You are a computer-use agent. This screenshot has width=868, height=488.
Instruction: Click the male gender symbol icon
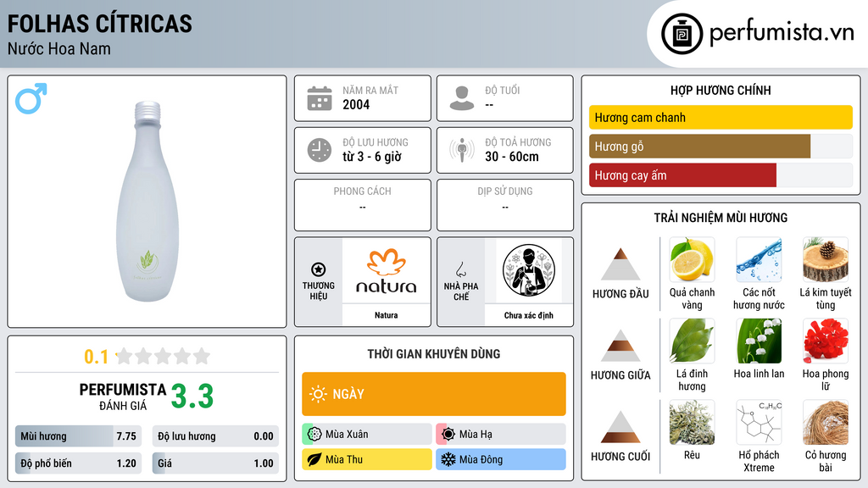coord(31,98)
